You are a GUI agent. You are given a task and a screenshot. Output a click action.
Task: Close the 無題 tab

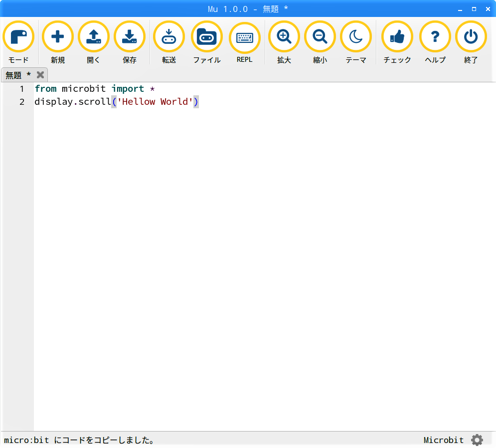click(x=40, y=75)
